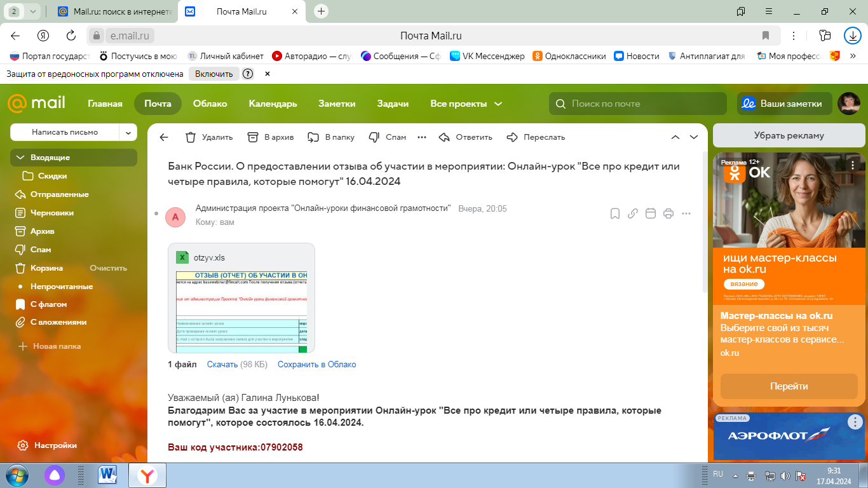This screenshot has width=868, height=488.
Task: Mark email as spam
Action: 387,137
